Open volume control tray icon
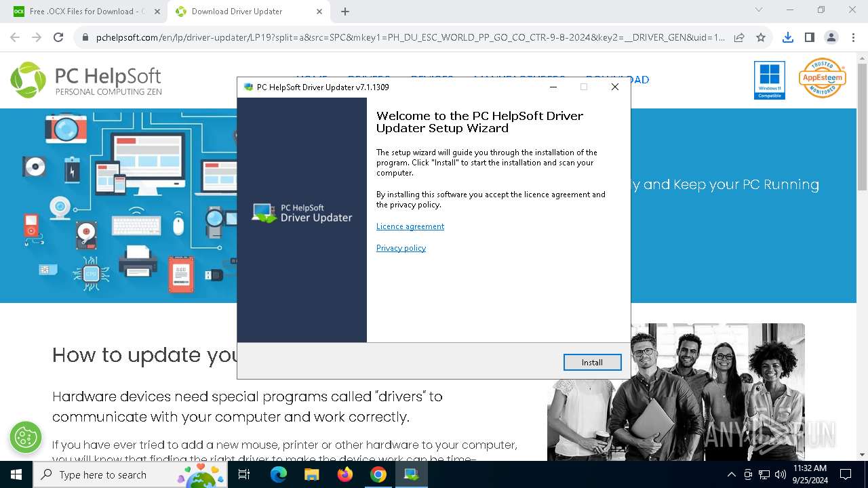Screen dimensions: 868x488 (x=781, y=475)
